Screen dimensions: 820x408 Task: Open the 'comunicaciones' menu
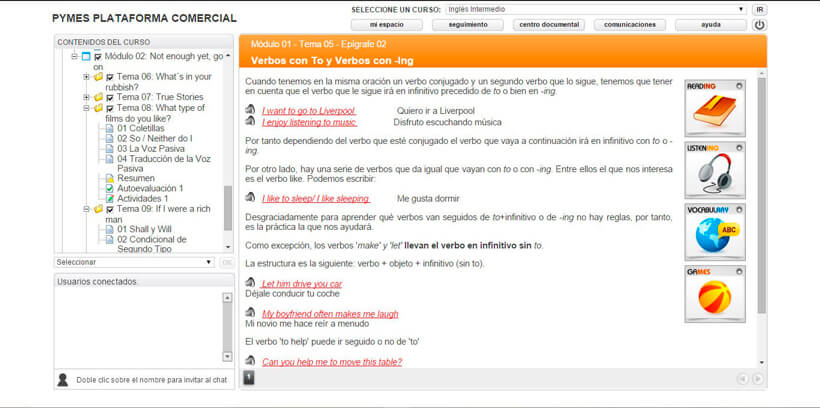(x=630, y=25)
